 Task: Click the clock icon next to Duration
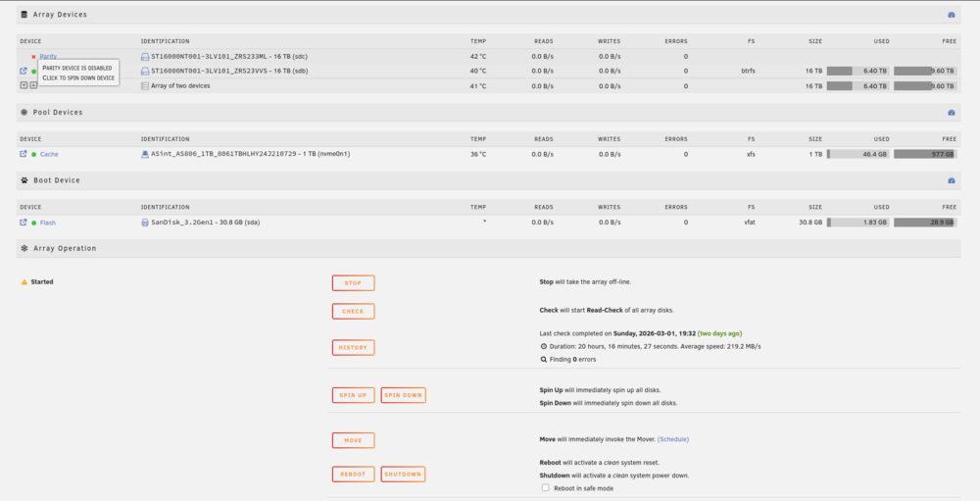pyautogui.click(x=544, y=346)
